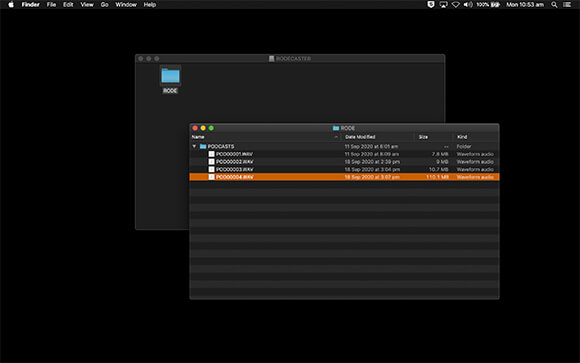
Task: Click the RODECASTER window title bar
Action: pos(290,58)
